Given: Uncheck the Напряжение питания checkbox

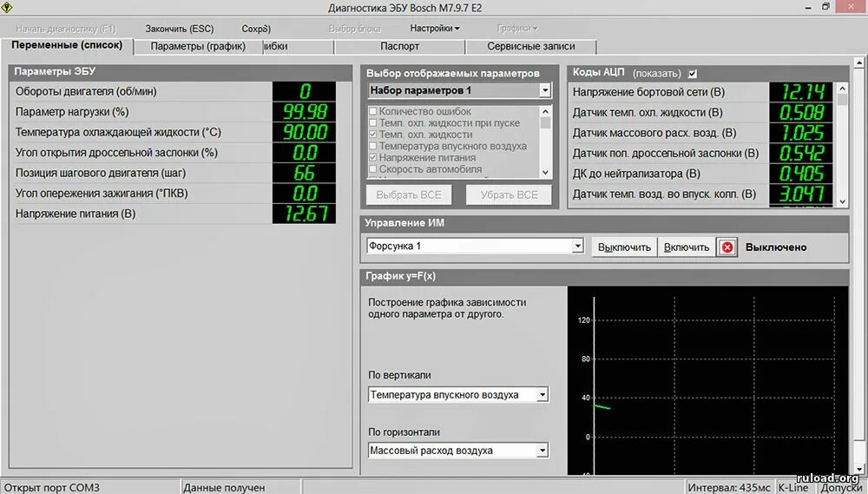Looking at the screenshot, I should [372, 158].
